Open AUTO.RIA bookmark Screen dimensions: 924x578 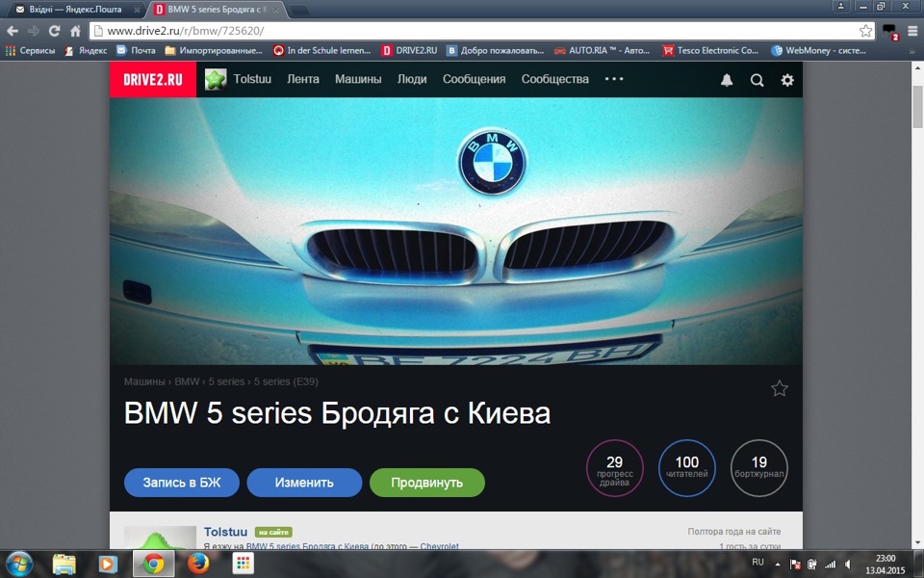tap(602, 51)
